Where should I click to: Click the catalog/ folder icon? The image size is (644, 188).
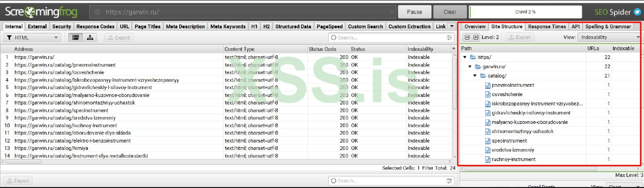[x=483, y=76]
